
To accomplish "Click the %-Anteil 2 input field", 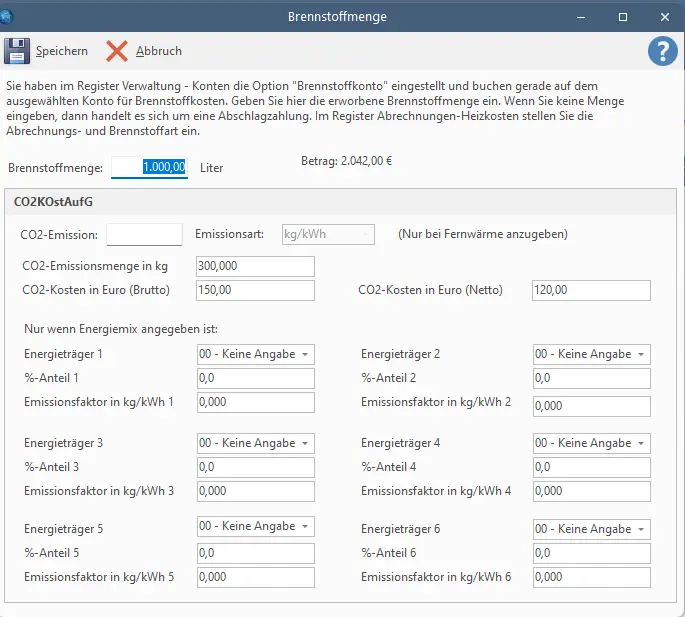I will click(592, 378).
